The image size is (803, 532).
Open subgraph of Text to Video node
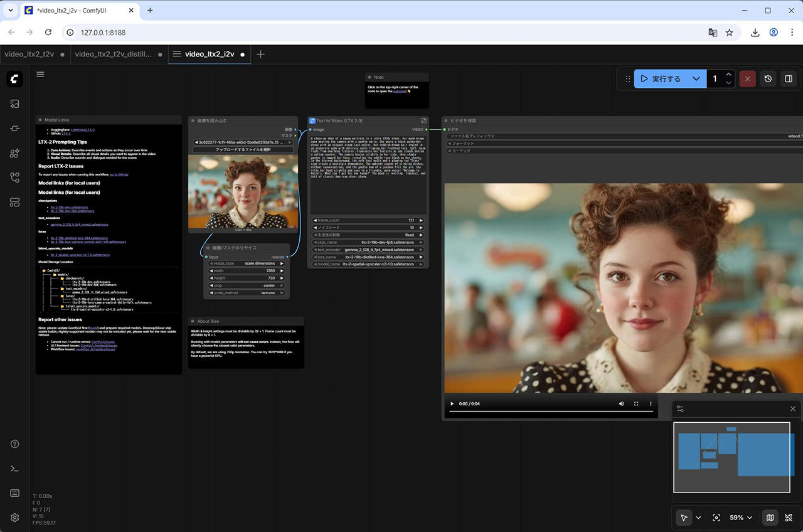[x=423, y=120]
